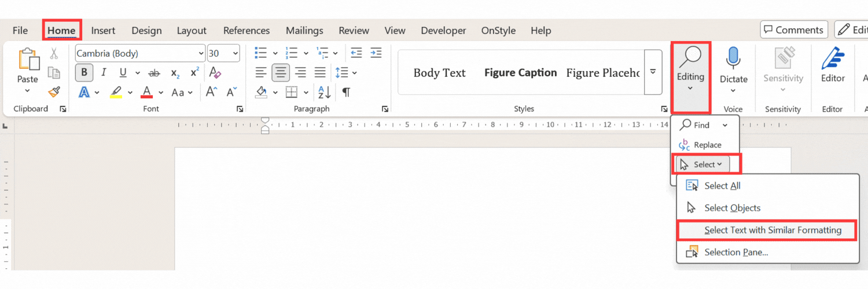The width and height of the screenshot is (868, 289).
Task: Click the Copy icon
Action: [54, 73]
